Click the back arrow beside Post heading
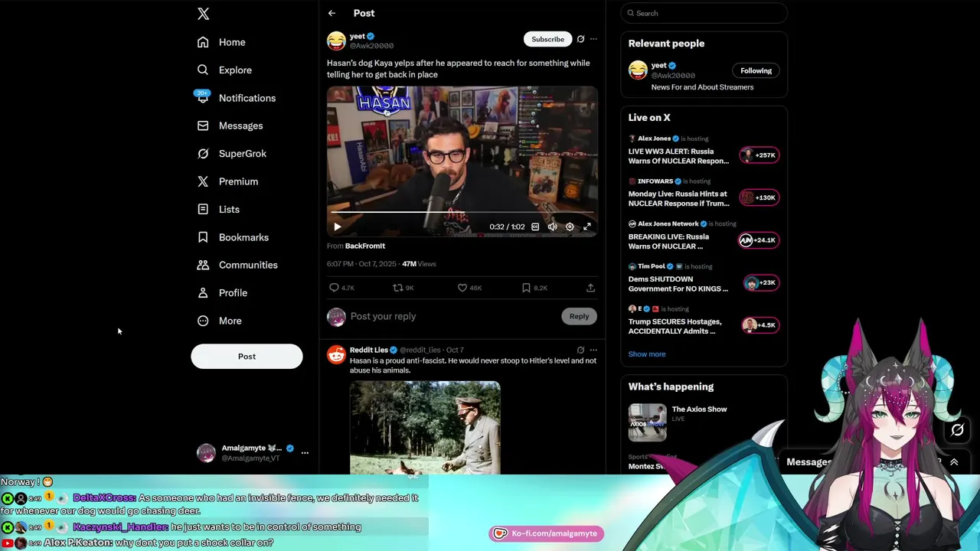This screenshot has height=551, width=980. (x=332, y=13)
